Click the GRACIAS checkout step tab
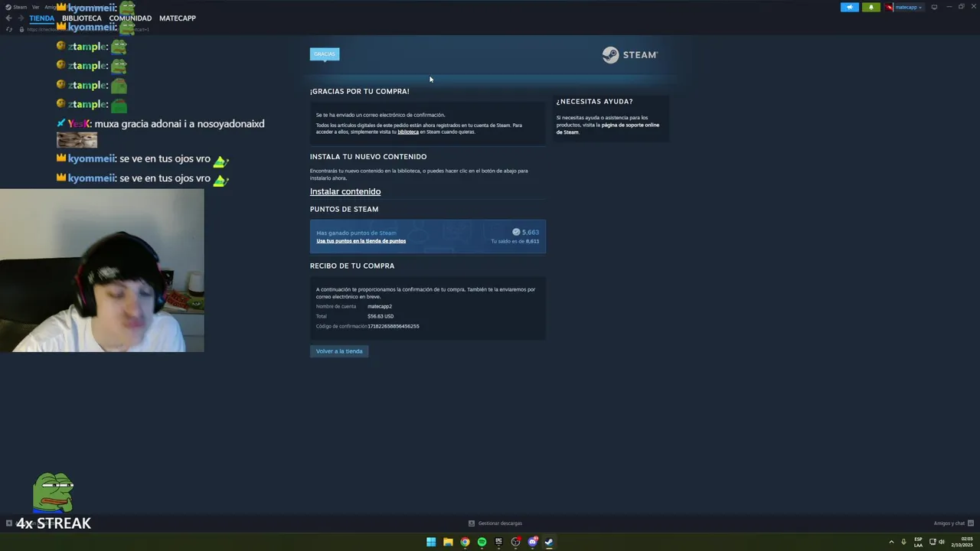The height and width of the screenshot is (551, 980). pos(325,54)
